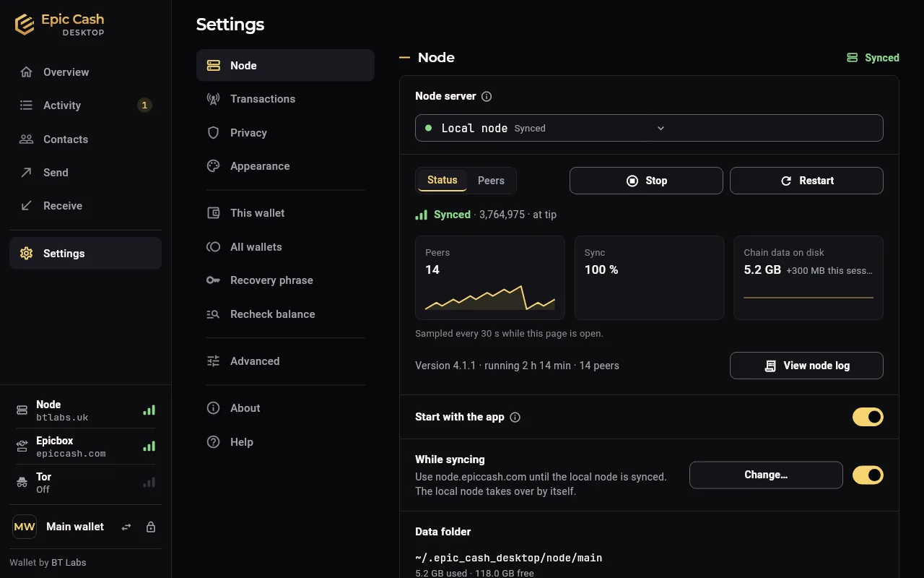Image resolution: width=924 pixels, height=578 pixels.
Task: Open Advanced settings
Action: (x=285, y=361)
